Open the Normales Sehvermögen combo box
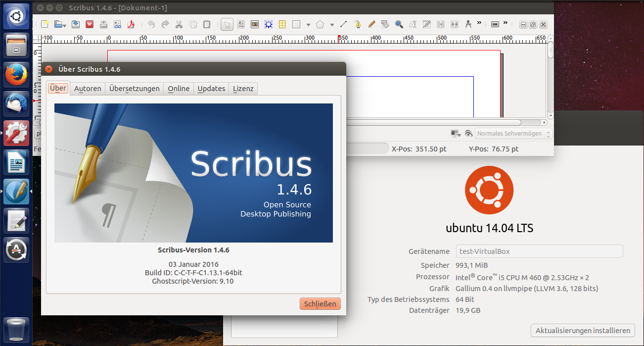Screen dimensions: 644x346 click(x=513, y=134)
